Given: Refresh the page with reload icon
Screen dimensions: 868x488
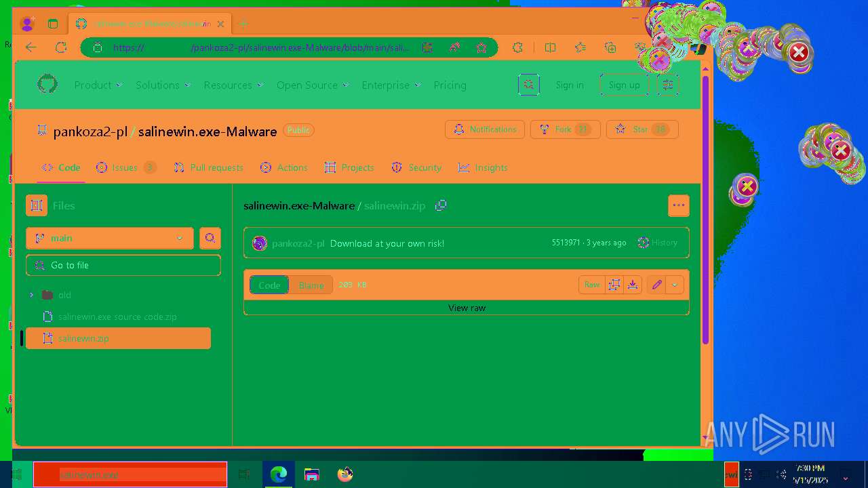Looking at the screenshot, I should tap(61, 47).
